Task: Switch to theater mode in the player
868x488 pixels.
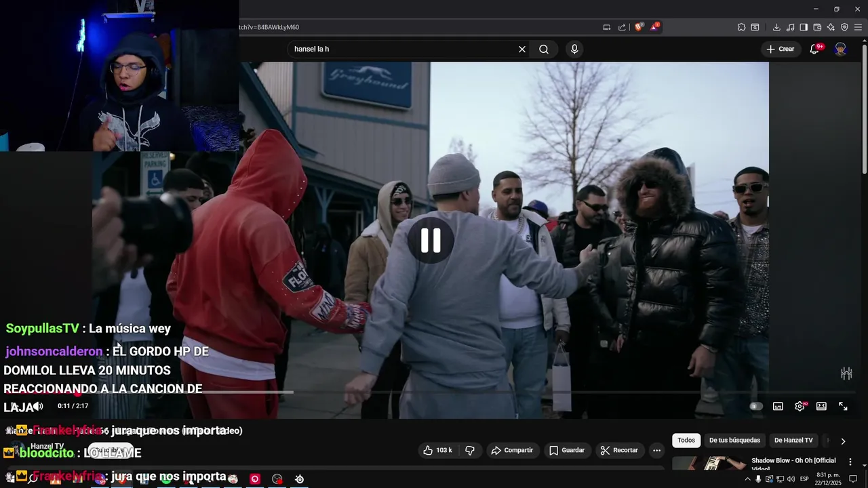Action: (821, 406)
